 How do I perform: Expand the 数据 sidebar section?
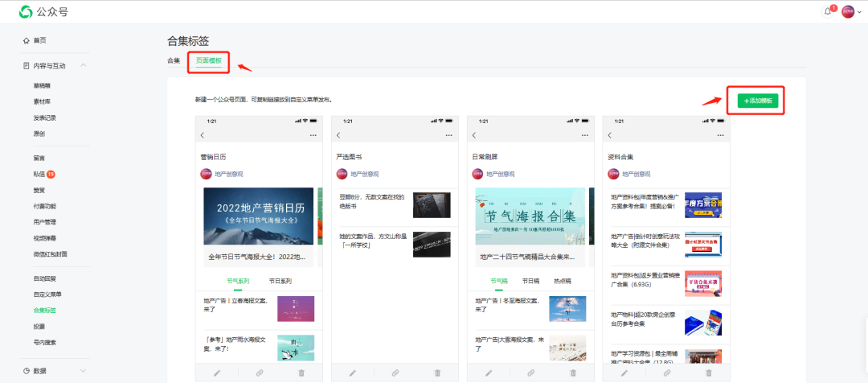84,370
